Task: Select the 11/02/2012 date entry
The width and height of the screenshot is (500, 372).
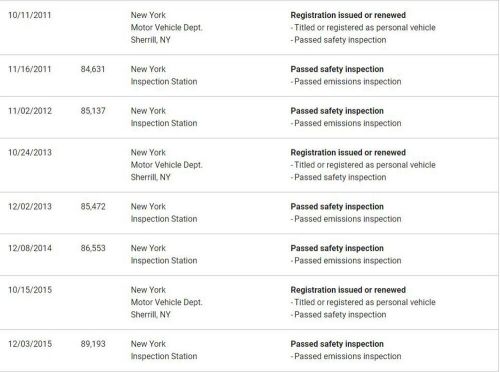Action: pyautogui.click(x=30, y=111)
